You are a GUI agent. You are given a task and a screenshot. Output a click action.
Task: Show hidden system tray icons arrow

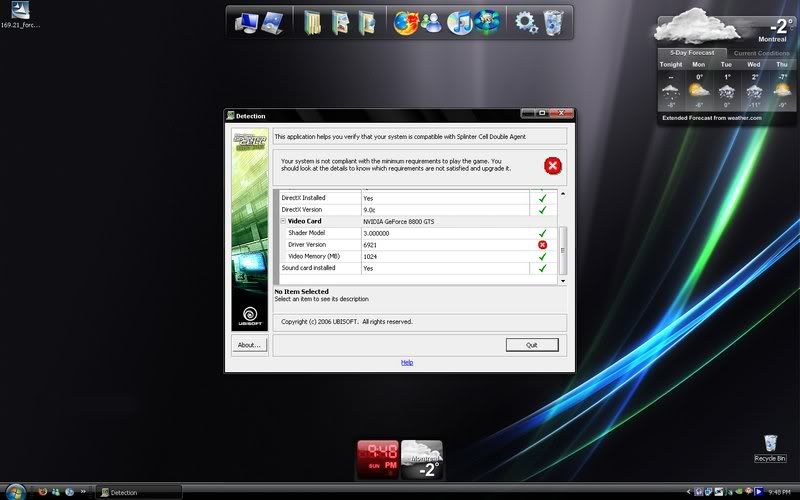[x=688, y=492]
